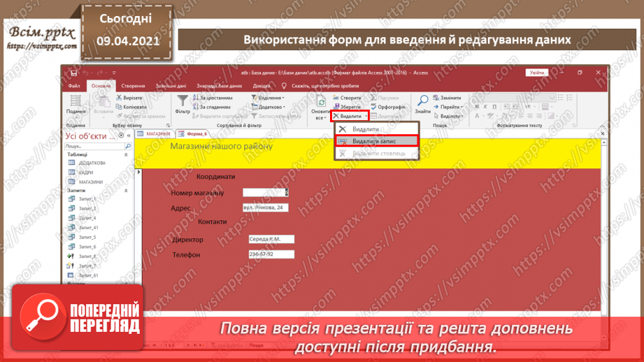644x362 pixels.
Task: Switch to the Створення ribbon tab
Action: coord(133,86)
